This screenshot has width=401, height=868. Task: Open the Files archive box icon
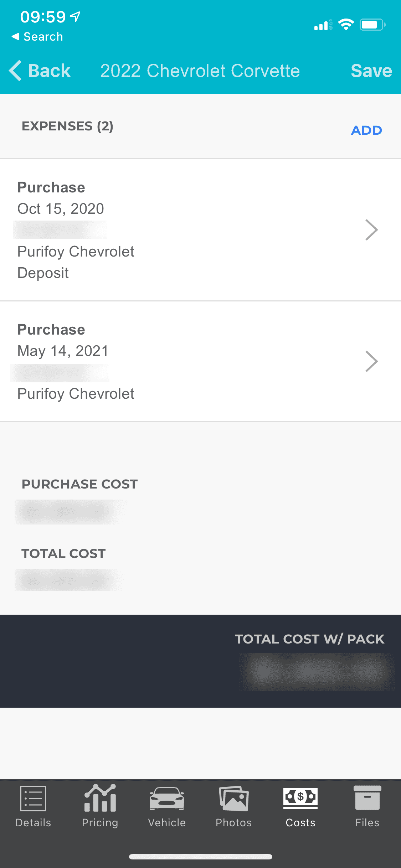[x=367, y=798]
